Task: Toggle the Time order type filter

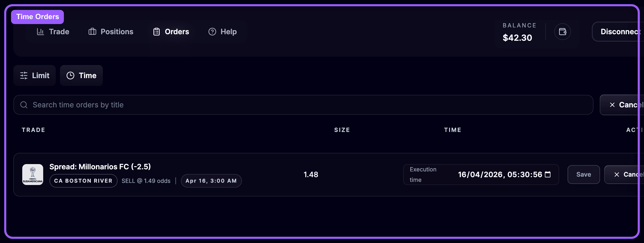Action: point(81,75)
